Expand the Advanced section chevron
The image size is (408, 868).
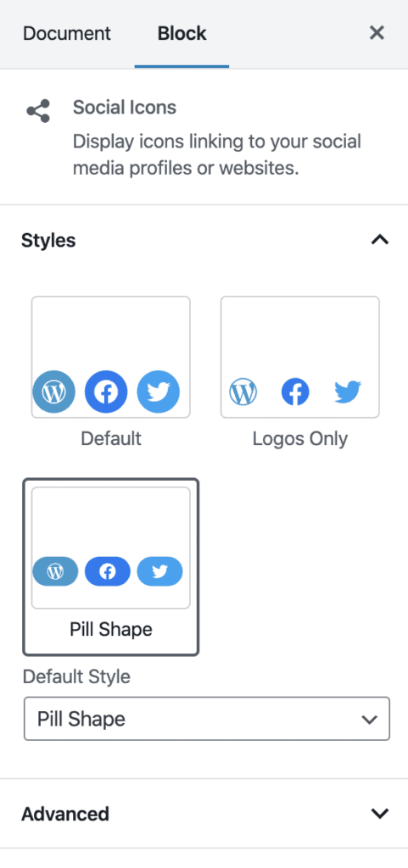click(x=380, y=813)
